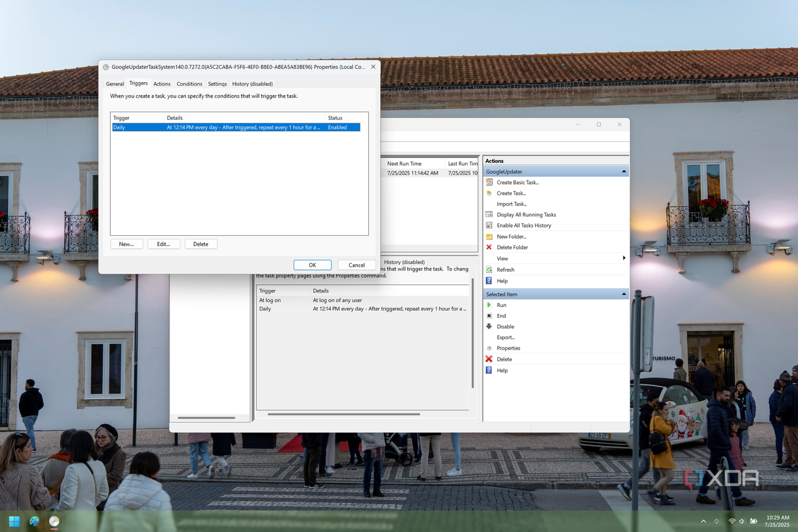This screenshot has width=798, height=532.
Task: Collapse the Selected Item actions section
Action: coord(624,294)
